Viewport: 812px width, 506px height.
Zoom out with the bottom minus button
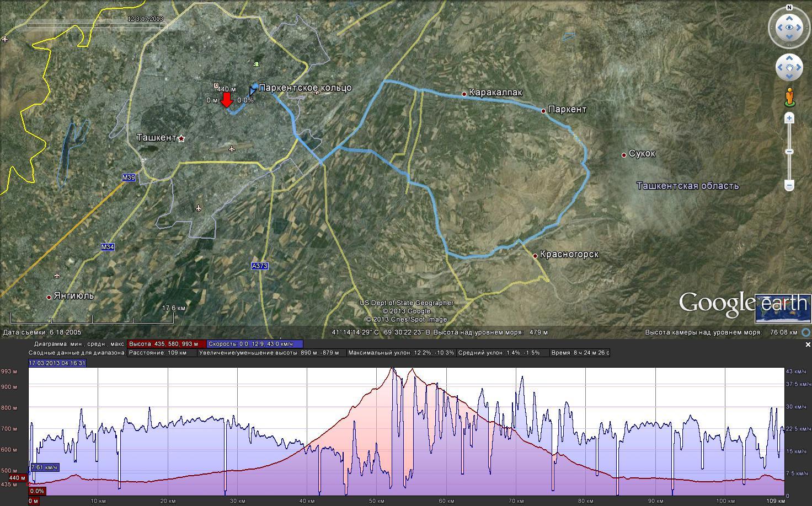tap(789, 185)
